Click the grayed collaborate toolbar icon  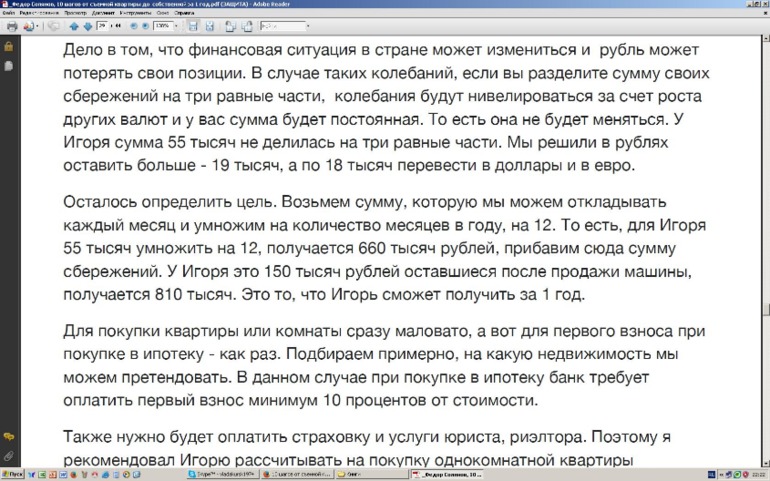coord(54,26)
